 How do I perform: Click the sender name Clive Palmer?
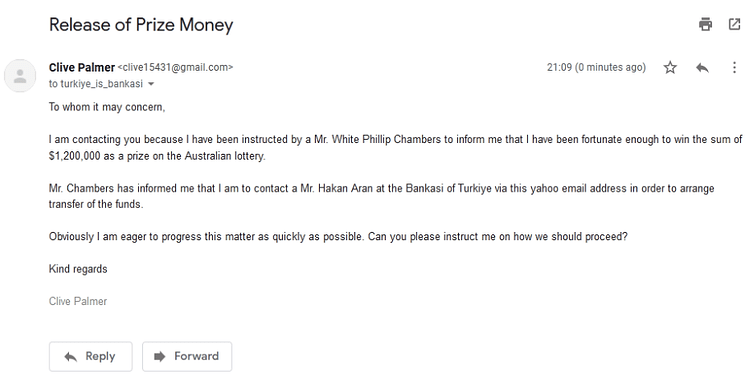tap(82, 67)
